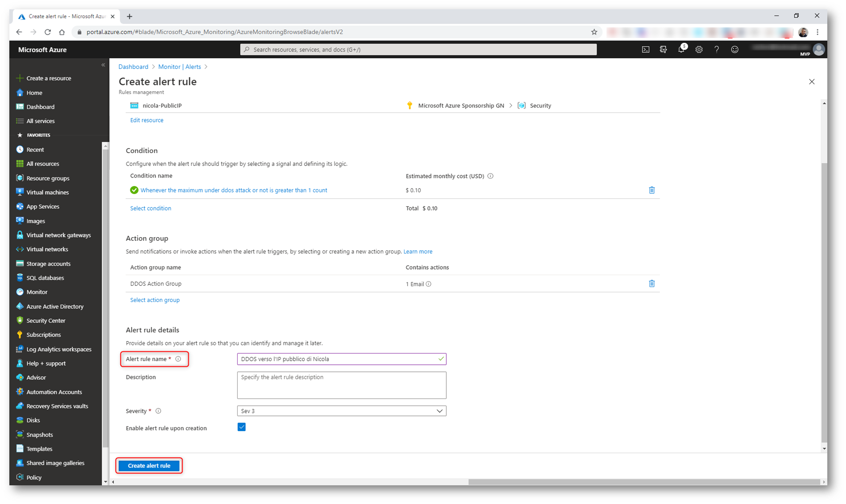Open the notifications bell
Screen dimensions: 846x504
[x=681, y=49]
